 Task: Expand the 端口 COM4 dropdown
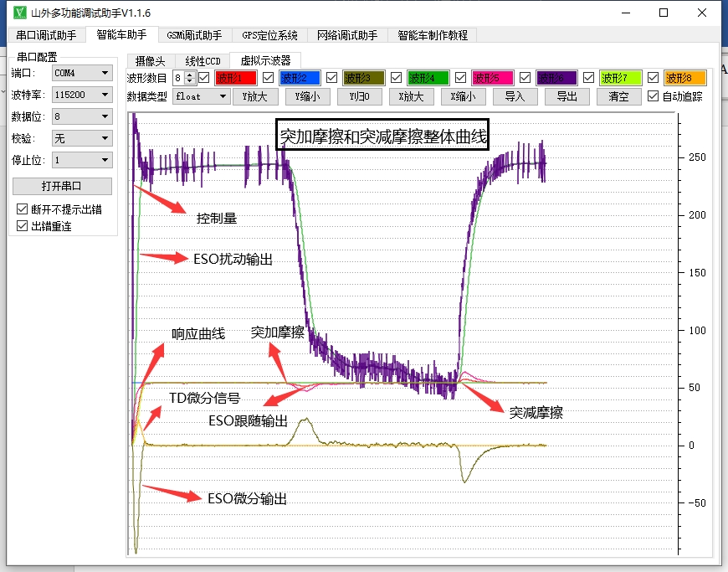[82, 73]
